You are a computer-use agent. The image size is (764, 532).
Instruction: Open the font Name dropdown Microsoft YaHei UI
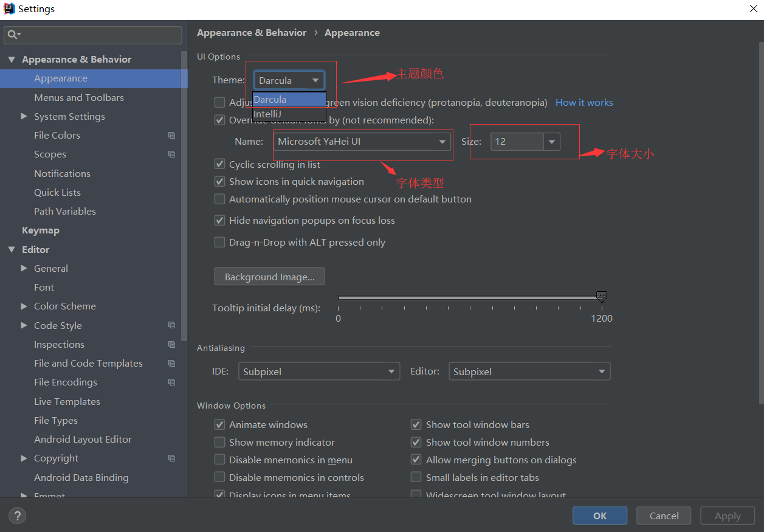click(x=362, y=142)
